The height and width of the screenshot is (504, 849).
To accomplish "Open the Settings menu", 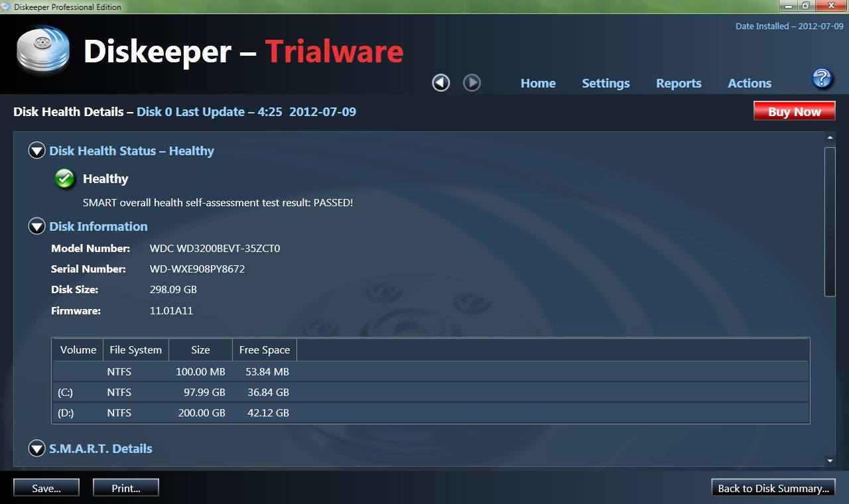I will 606,84.
